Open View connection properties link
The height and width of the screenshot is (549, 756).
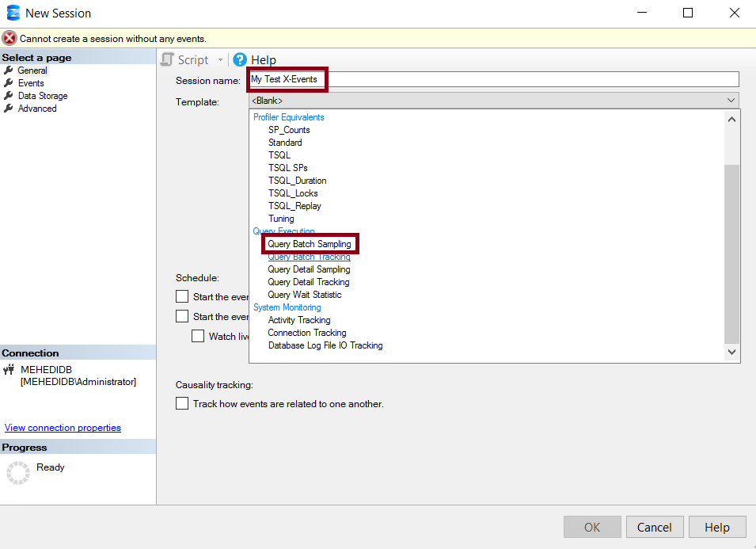(63, 428)
